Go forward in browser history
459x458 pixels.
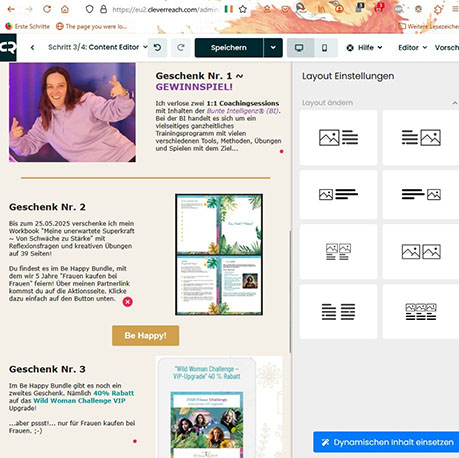(x=29, y=9)
